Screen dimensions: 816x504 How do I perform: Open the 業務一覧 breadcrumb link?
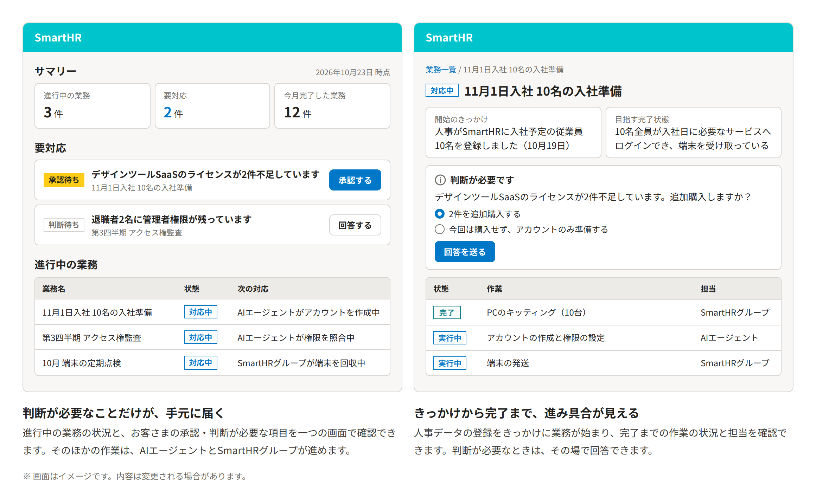441,70
